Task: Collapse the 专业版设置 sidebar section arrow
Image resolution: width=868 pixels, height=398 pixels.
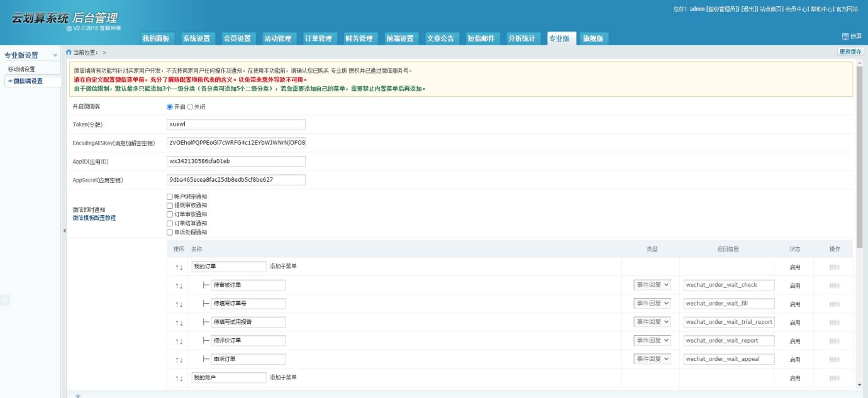Action: pyautogui.click(x=55, y=56)
